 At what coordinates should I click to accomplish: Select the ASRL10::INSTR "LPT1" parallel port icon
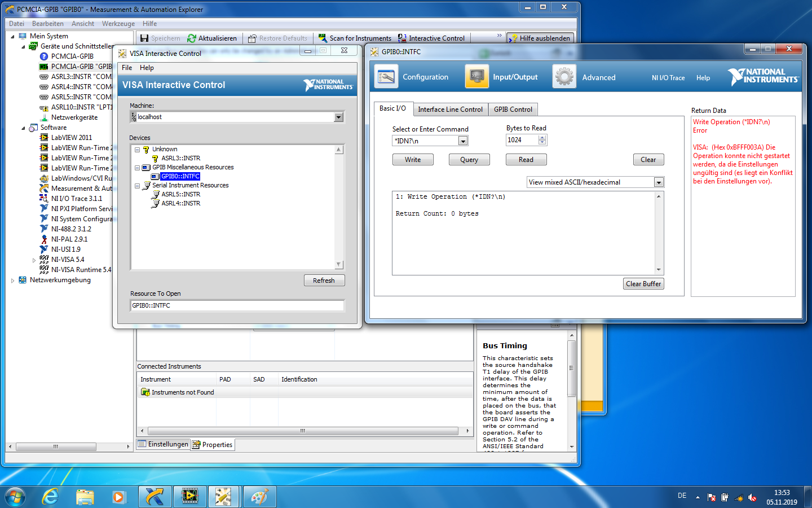pyautogui.click(x=44, y=107)
